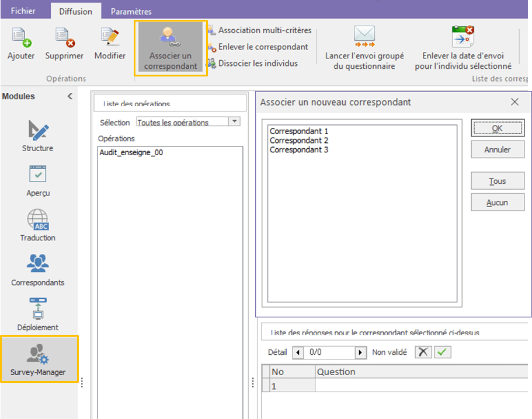Click the Question cell of row 1

422,386
